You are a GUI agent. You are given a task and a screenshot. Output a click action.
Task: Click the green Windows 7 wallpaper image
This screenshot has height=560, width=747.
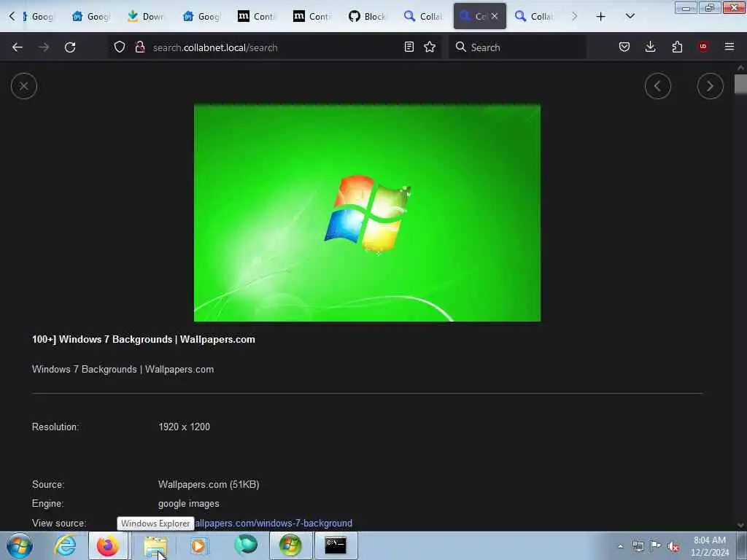coord(368,213)
